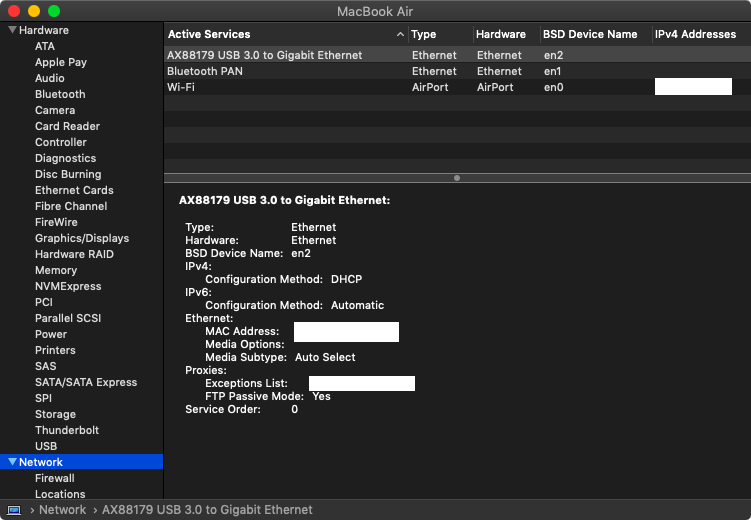This screenshot has width=751, height=520.
Task: Click the detail heading AX88179 title
Action: click(x=284, y=200)
